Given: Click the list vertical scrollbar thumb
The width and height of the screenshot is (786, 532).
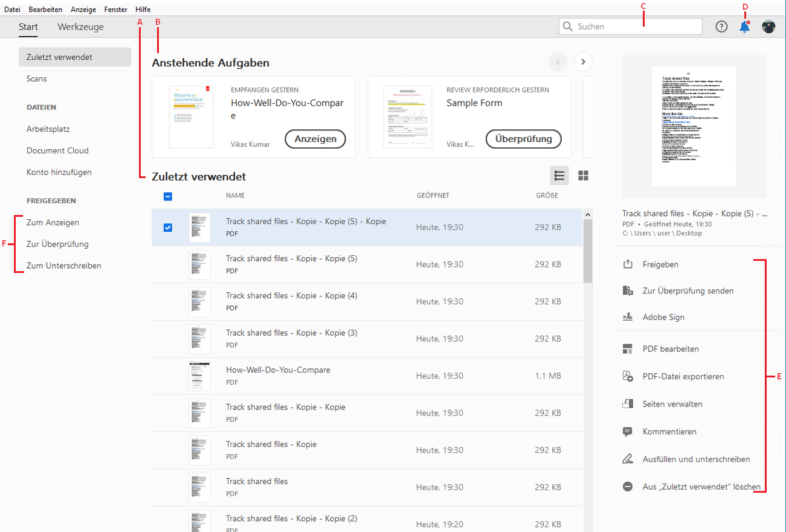Looking at the screenshot, I should pyautogui.click(x=588, y=251).
